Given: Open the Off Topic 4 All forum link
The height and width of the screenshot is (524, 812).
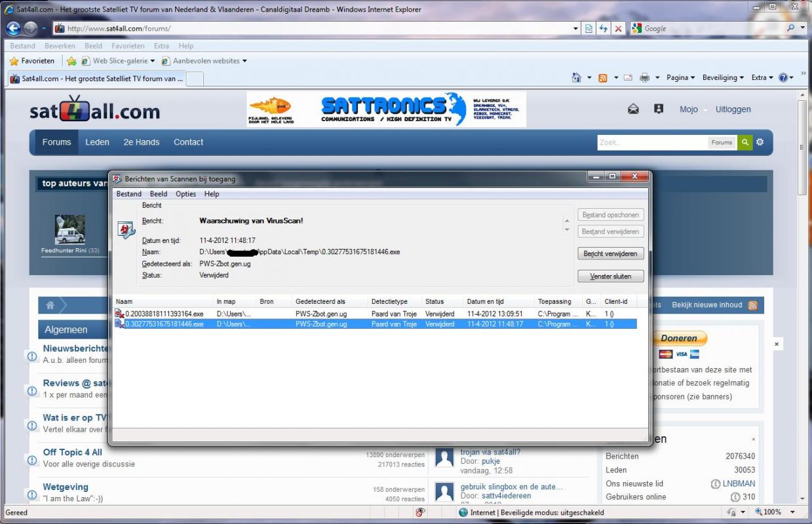Looking at the screenshot, I should (73, 452).
